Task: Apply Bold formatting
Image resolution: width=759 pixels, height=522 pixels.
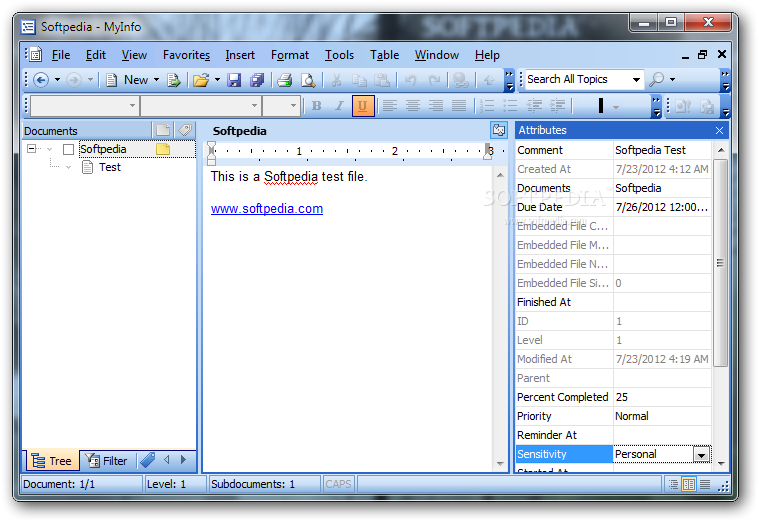Action: tap(317, 106)
